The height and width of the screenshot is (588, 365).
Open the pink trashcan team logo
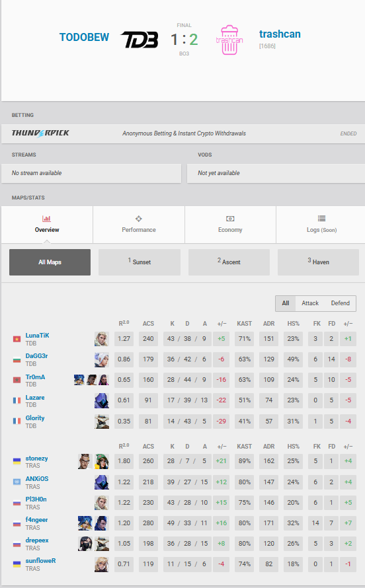(x=229, y=40)
